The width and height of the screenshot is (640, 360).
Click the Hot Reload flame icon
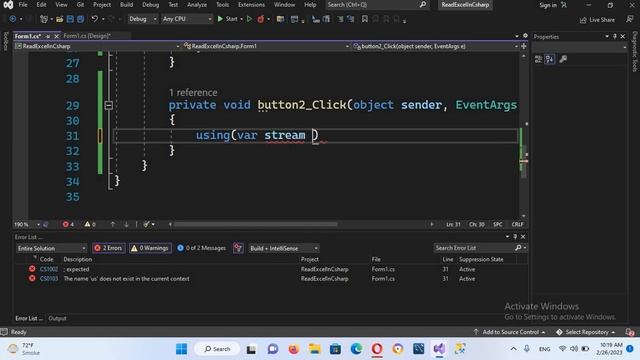pyautogui.click(x=260, y=19)
